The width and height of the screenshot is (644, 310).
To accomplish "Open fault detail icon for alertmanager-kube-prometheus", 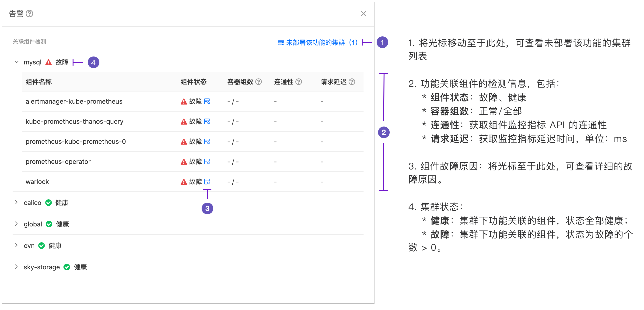I will pos(207,101).
